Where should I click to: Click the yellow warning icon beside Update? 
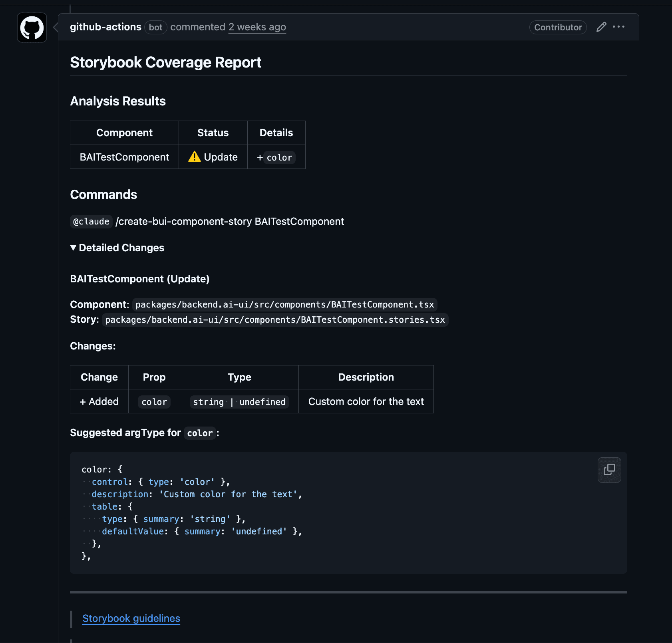[x=195, y=157]
